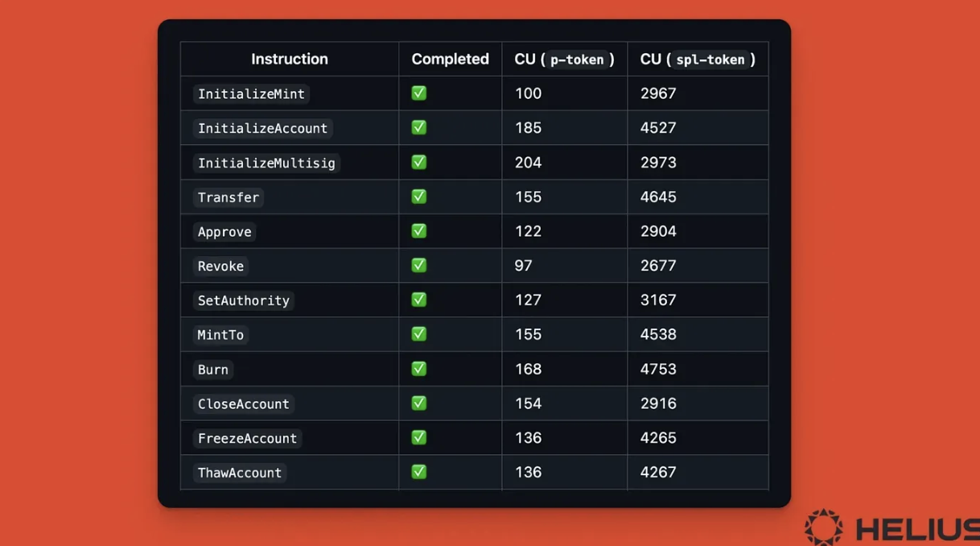The image size is (980, 546).
Task: Click the Transfer row green checkmark
Action: pyautogui.click(x=419, y=196)
